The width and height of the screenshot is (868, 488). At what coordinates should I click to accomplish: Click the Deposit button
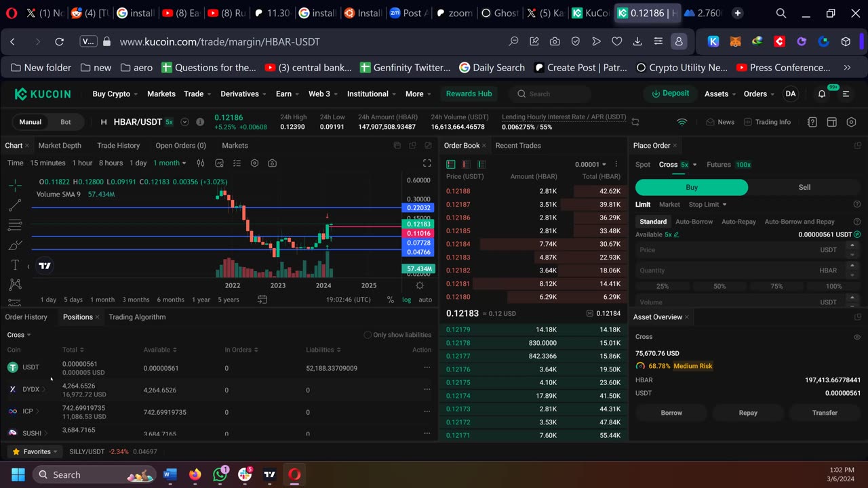[x=671, y=94]
